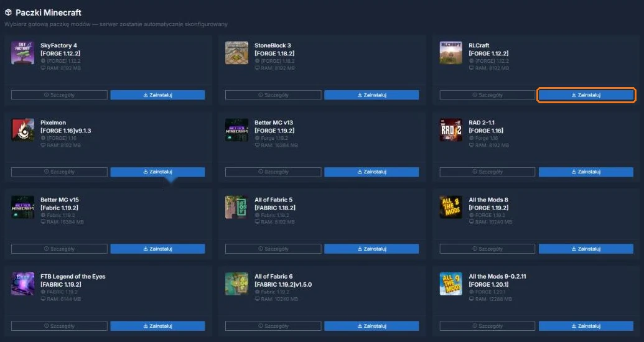
Task: Install the RAD 2-1.1 modpack
Action: point(586,172)
